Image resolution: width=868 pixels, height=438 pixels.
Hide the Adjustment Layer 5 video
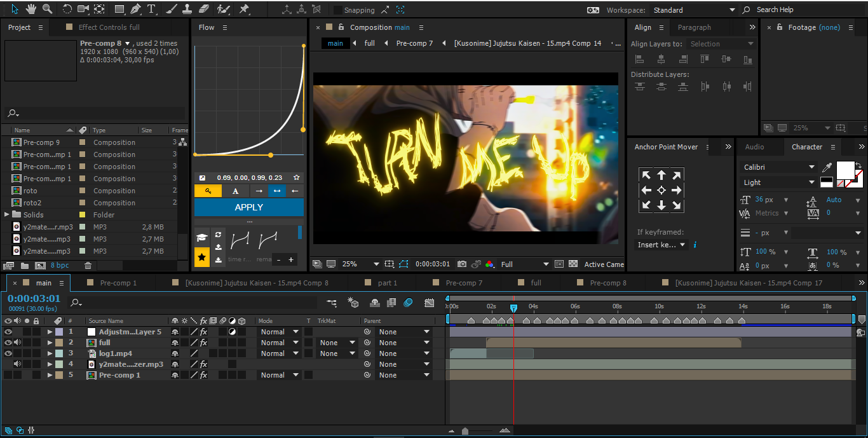(8, 332)
